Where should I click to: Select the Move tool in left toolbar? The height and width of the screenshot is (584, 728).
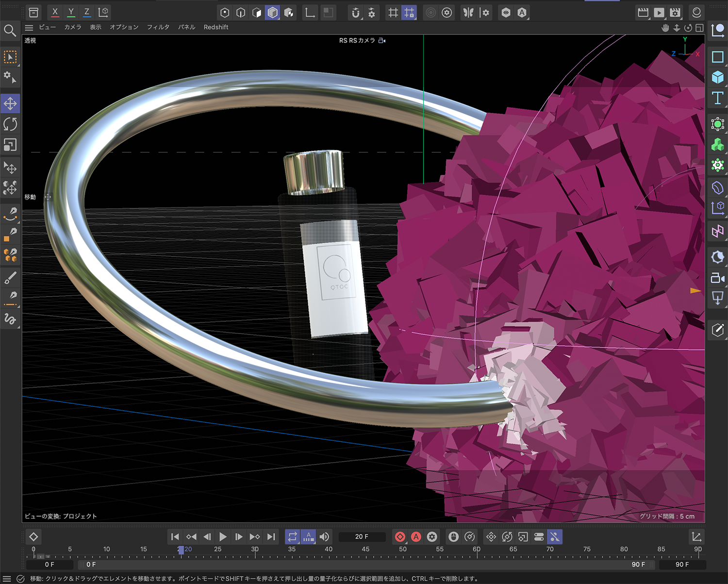pyautogui.click(x=10, y=103)
